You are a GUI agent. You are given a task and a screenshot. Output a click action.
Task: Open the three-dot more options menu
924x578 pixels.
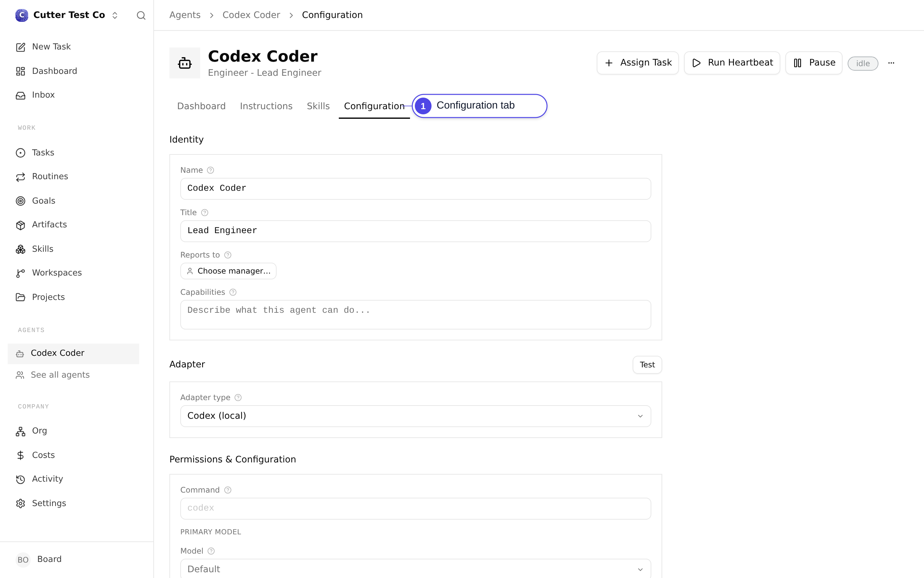click(891, 63)
